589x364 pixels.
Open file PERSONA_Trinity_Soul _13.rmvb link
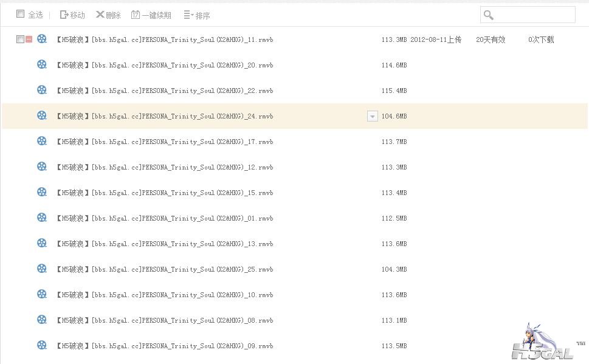164,244
